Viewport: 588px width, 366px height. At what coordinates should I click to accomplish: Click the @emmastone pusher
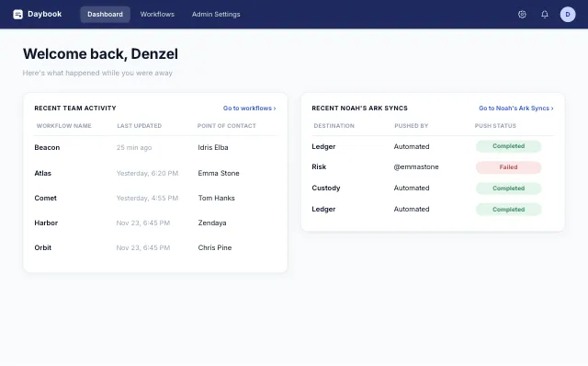pyautogui.click(x=416, y=167)
